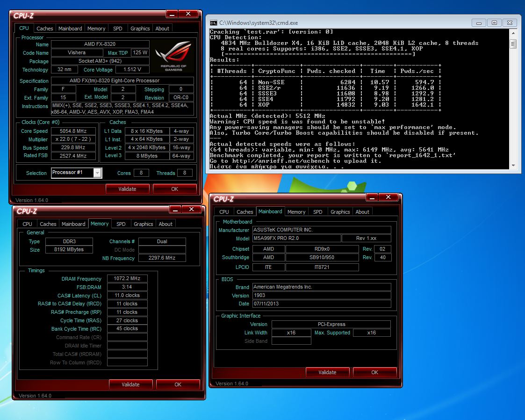
Task: Click the southbridge value 'SB910/950'
Action: click(x=322, y=257)
